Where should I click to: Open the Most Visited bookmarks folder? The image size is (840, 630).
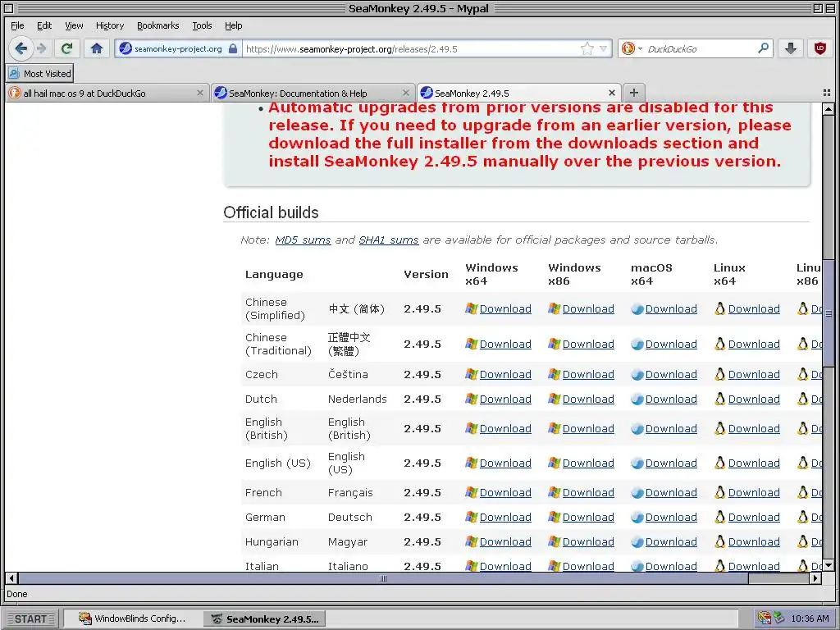(x=39, y=73)
